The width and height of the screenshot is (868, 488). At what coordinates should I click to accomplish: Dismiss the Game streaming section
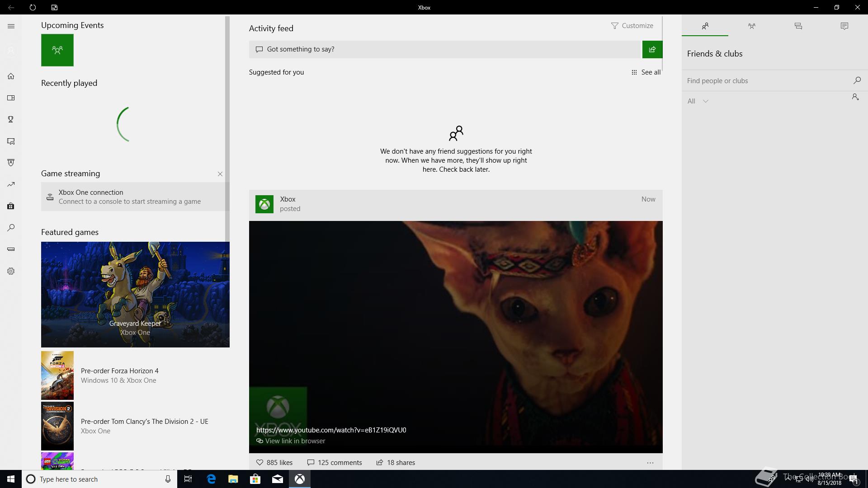coord(220,174)
